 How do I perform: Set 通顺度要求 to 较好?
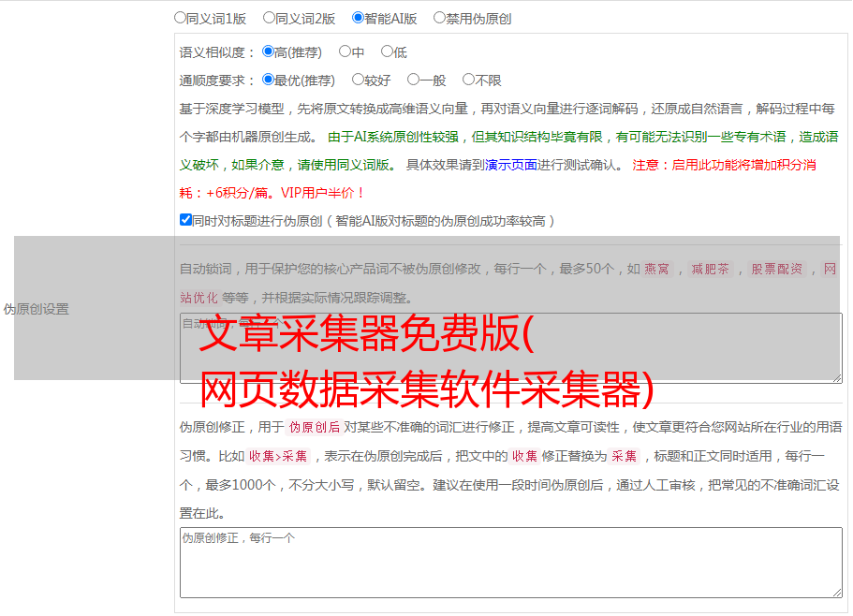coord(358,81)
